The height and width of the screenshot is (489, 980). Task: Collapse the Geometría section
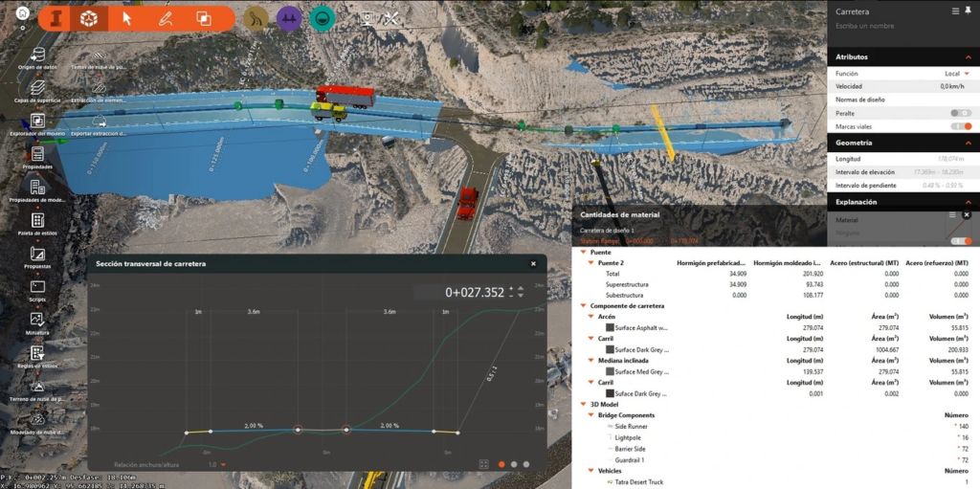click(x=967, y=143)
